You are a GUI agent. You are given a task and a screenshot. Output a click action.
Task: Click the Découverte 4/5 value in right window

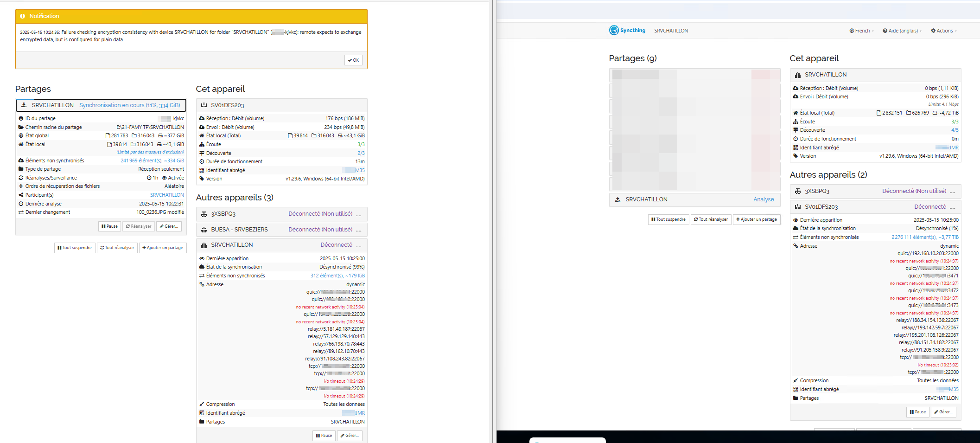(955, 130)
